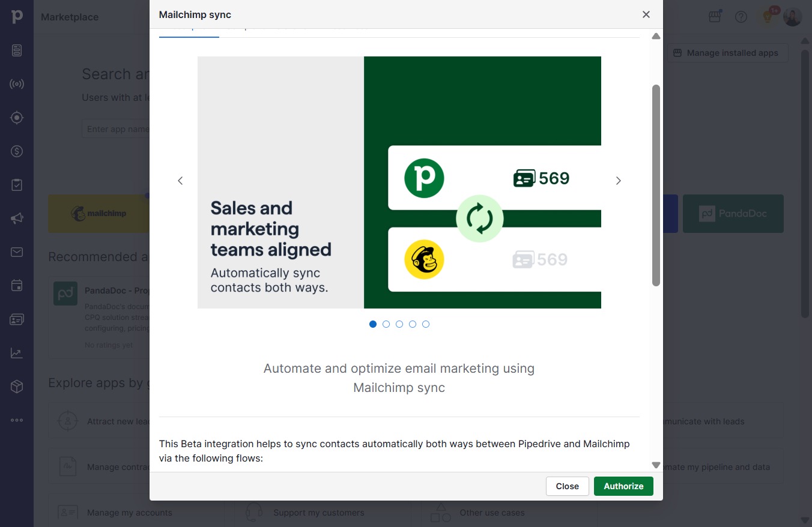Open the lightbulb notifications icon
The image size is (812, 527).
click(768, 16)
